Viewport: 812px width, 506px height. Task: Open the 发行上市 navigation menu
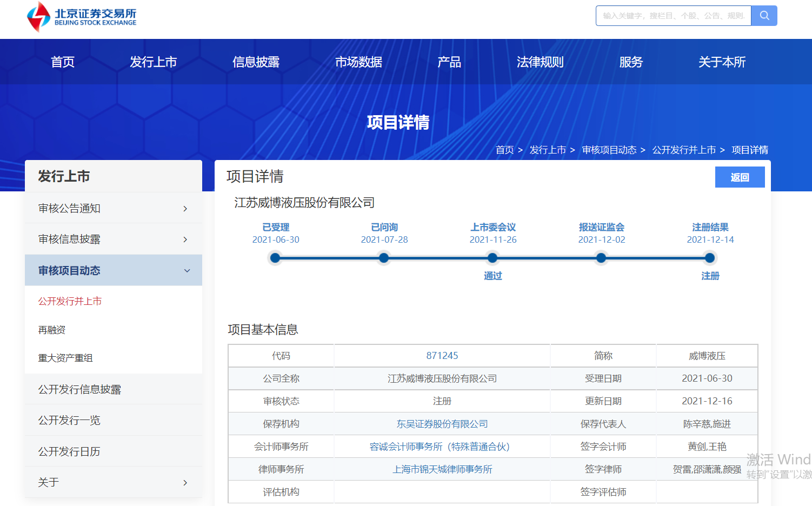[153, 62]
